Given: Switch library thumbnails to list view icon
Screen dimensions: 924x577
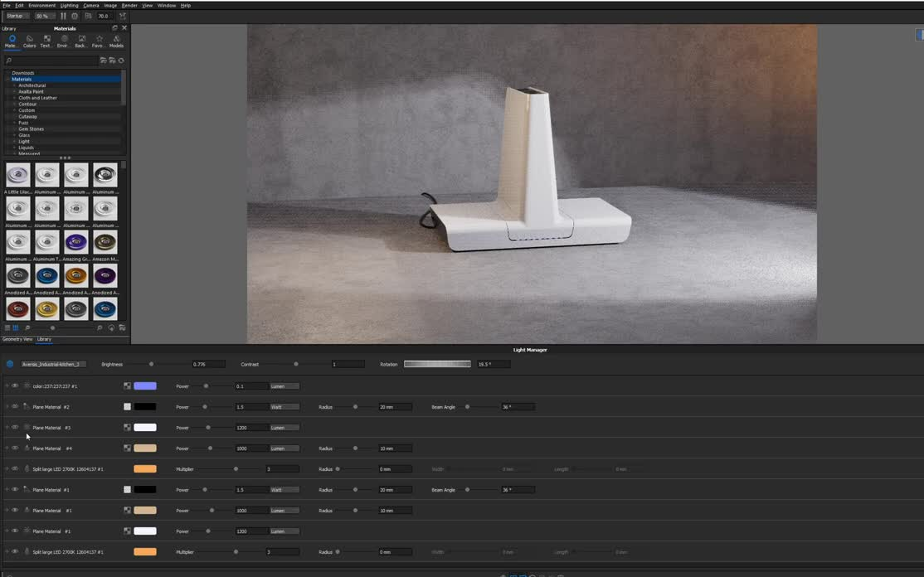Looking at the screenshot, I should click(x=7, y=327).
